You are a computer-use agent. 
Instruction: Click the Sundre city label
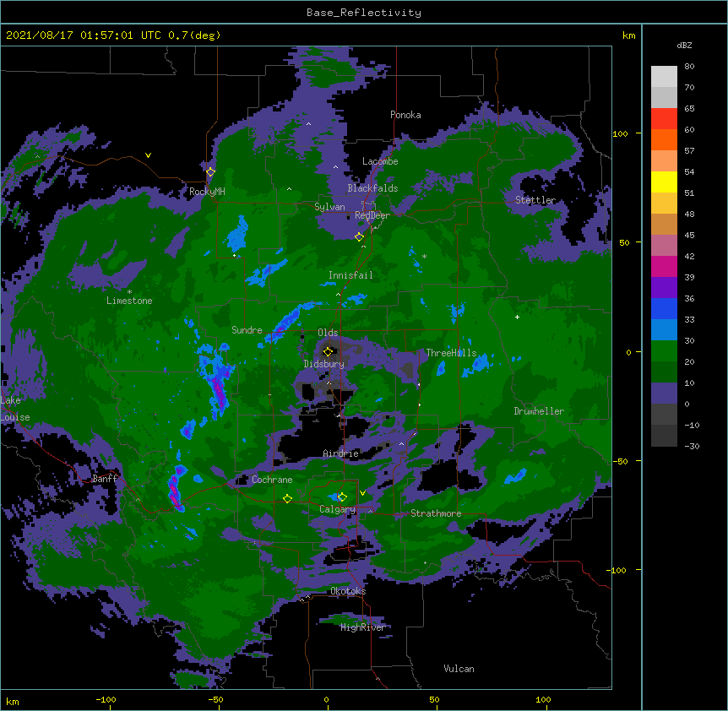tap(247, 330)
